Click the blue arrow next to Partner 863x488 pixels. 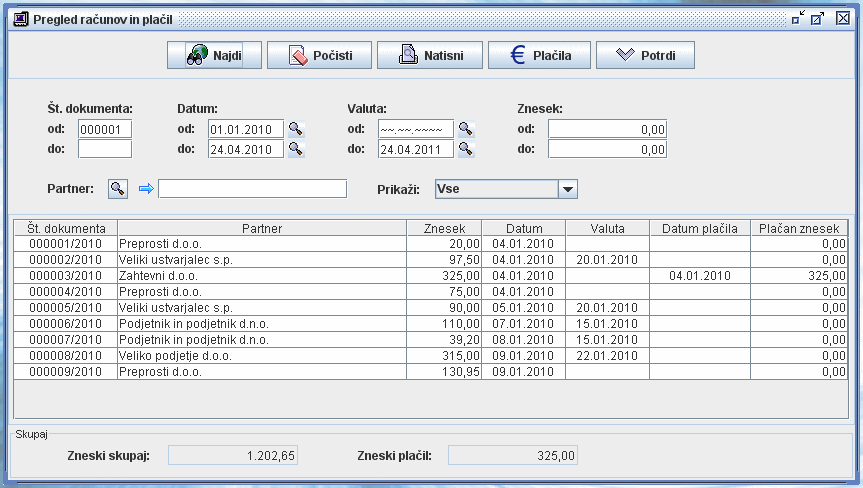click(x=145, y=189)
